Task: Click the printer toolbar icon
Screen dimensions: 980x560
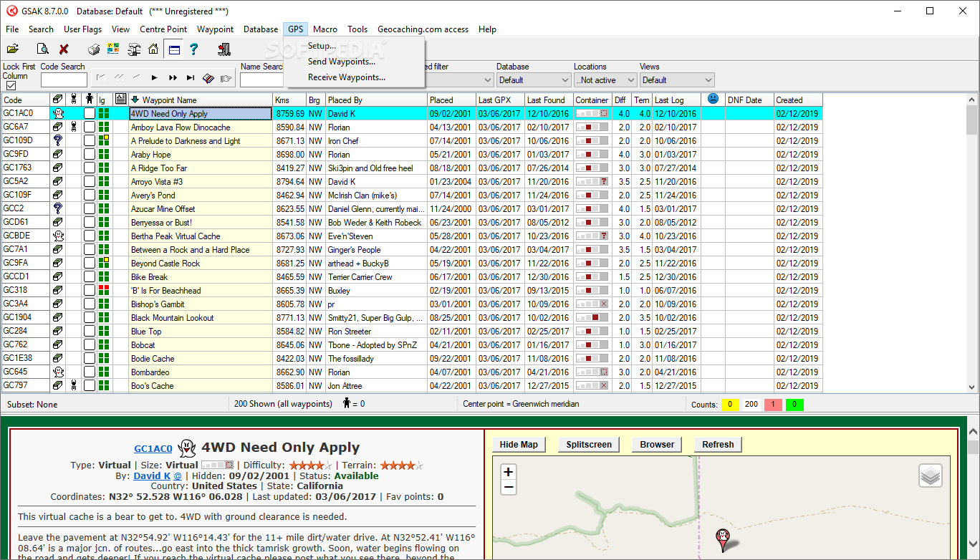Action: click(94, 49)
